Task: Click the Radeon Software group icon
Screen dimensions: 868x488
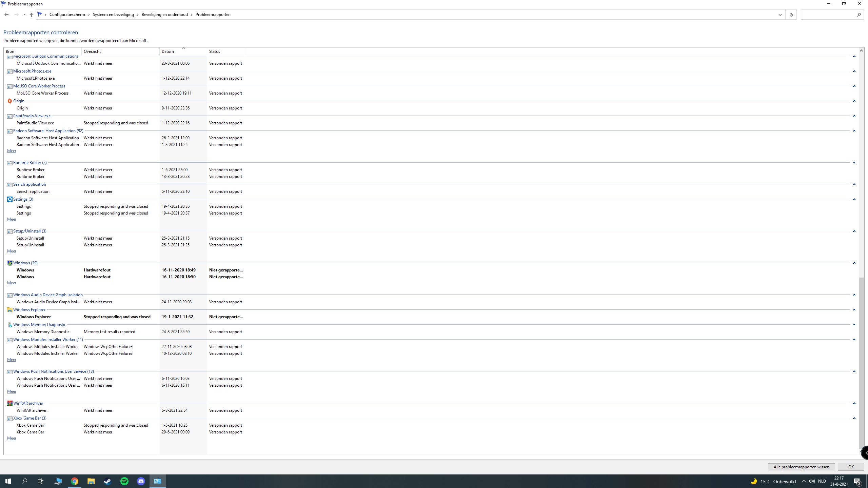Action: (9, 131)
